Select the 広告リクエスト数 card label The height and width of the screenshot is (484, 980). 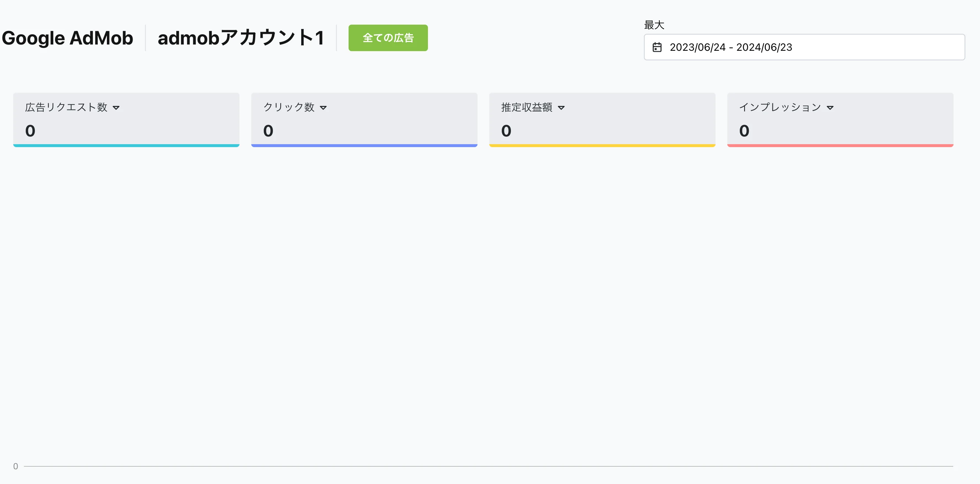[x=66, y=107]
